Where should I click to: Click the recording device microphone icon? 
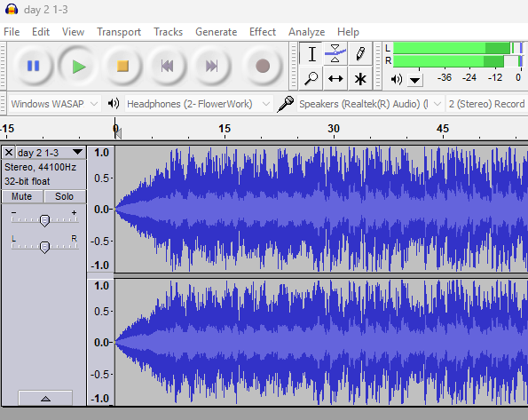(x=285, y=104)
